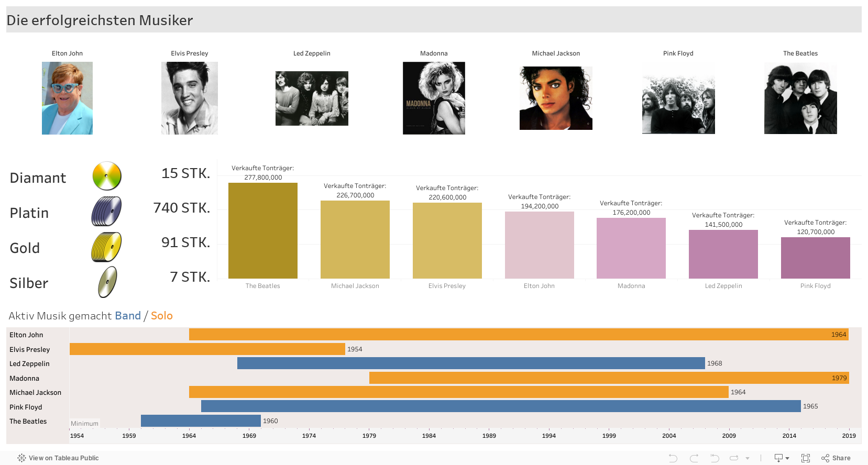Click the Led Zeppelin sales bar
868x465 pixels.
tap(723, 254)
